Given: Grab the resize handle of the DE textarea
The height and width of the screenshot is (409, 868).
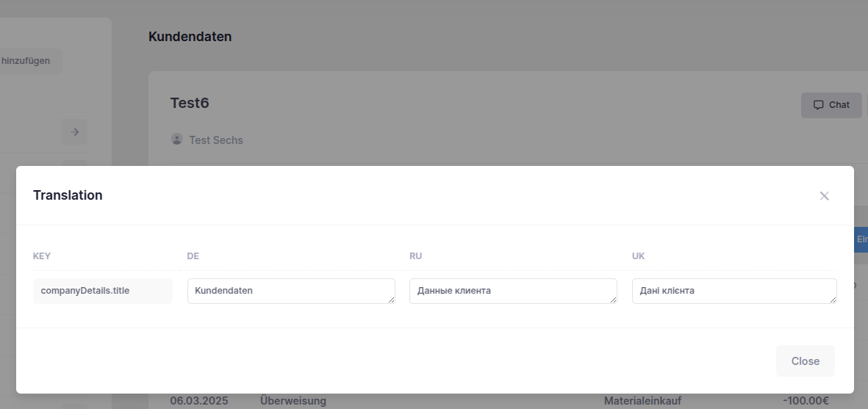Looking at the screenshot, I should pyautogui.click(x=391, y=300).
